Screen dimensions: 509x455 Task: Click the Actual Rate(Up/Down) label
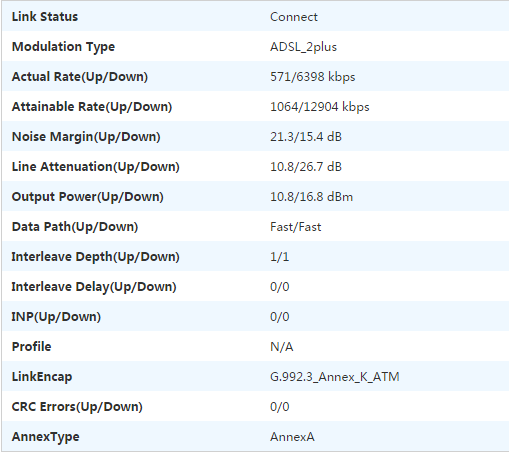pos(80,77)
